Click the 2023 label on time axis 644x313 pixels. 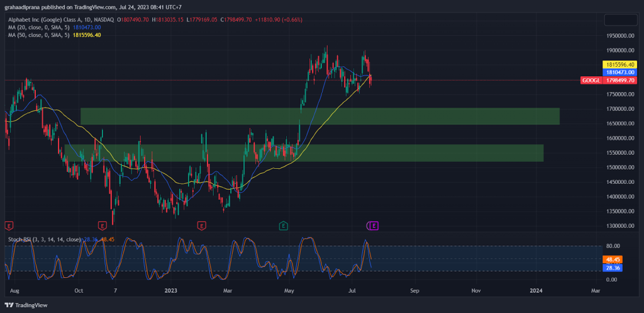(170, 291)
